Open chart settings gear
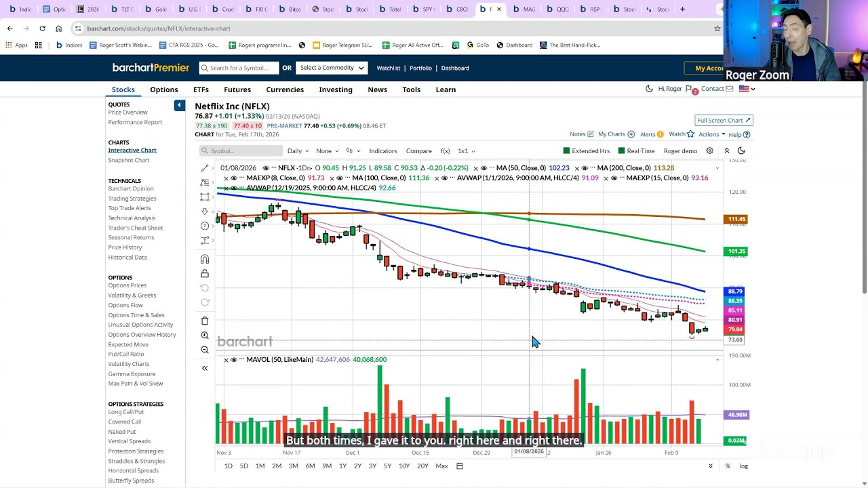Image resolution: width=868 pixels, height=488 pixels. 710,151
